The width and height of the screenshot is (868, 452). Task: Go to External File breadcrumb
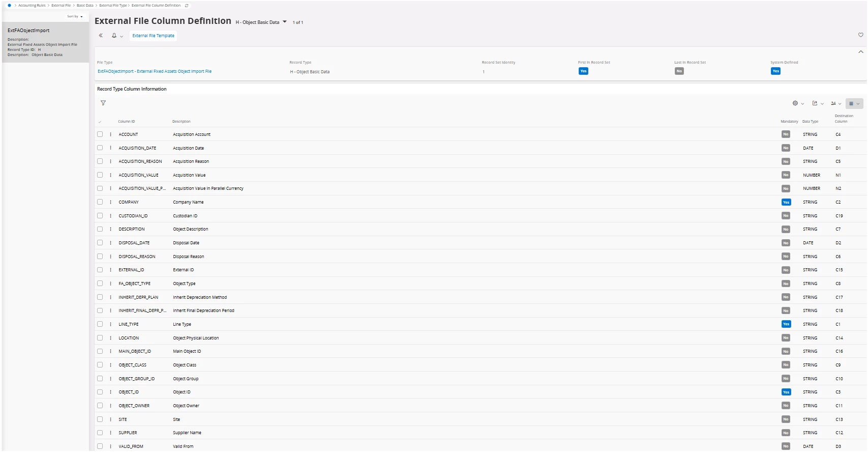coord(61,6)
